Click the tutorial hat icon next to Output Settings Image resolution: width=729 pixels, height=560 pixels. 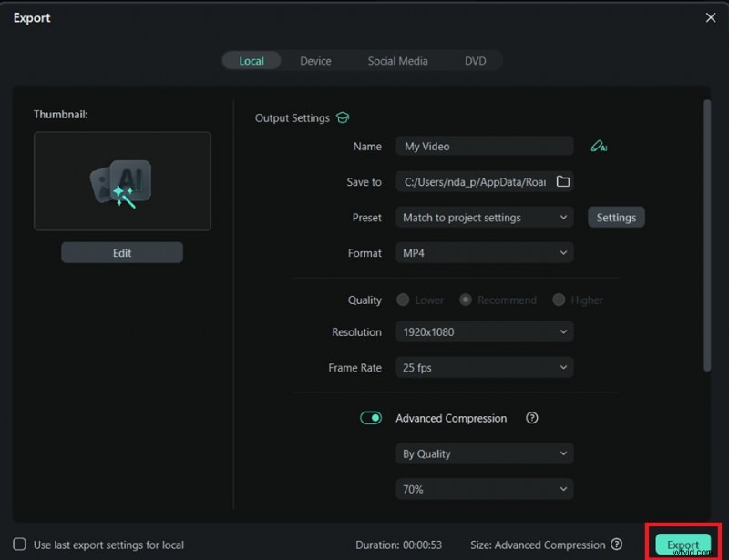click(x=343, y=117)
